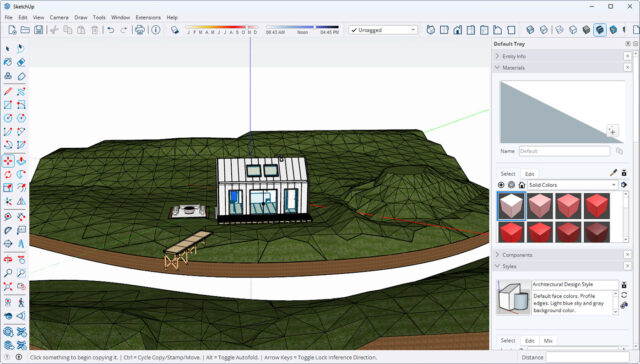The height and width of the screenshot is (364, 640).
Task: Open the Window menu
Action: (120, 18)
